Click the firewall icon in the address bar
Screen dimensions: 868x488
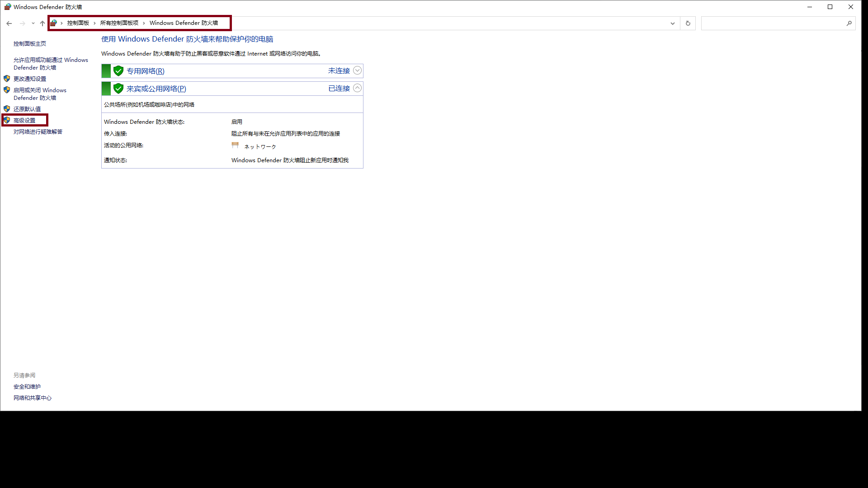[54, 23]
